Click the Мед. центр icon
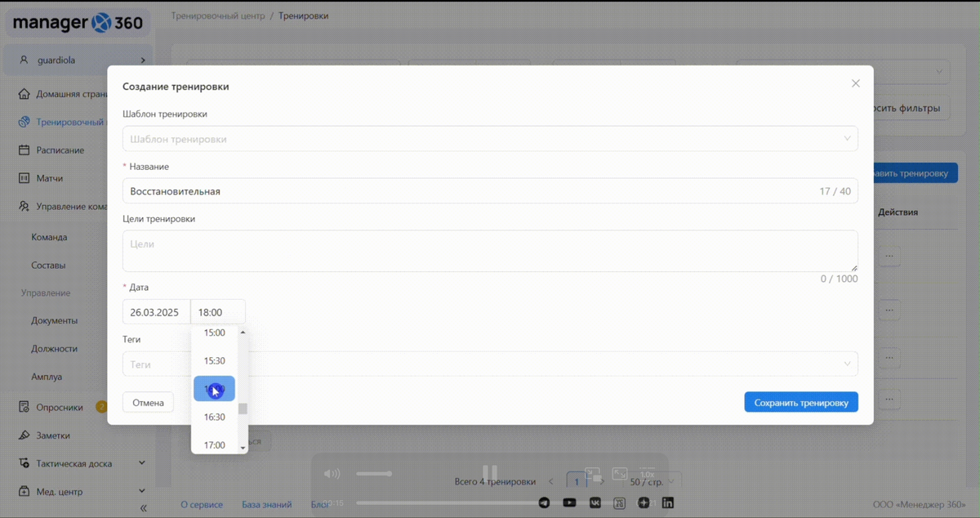Image resolution: width=980 pixels, height=518 pixels. click(x=24, y=492)
